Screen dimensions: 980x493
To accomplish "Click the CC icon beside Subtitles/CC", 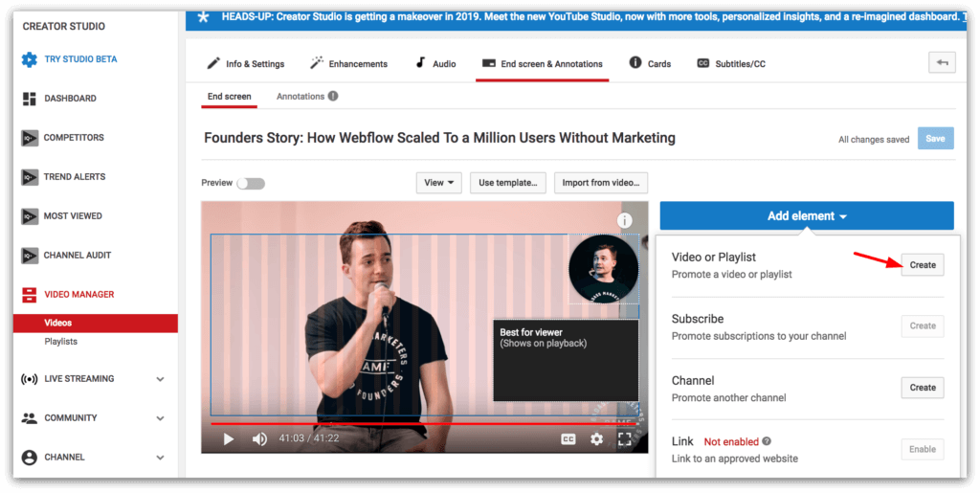I will coord(703,63).
